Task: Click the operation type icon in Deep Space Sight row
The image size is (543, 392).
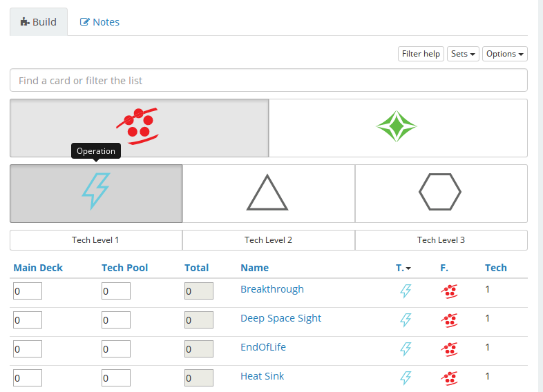Action: pyautogui.click(x=406, y=320)
